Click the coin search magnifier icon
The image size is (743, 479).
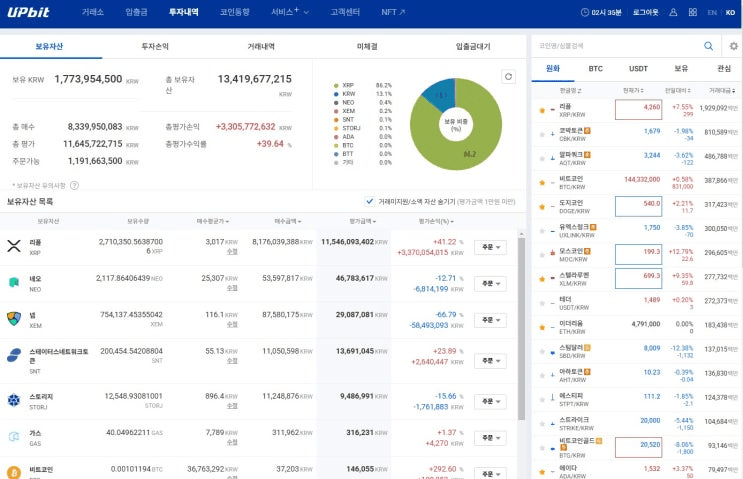[708, 46]
